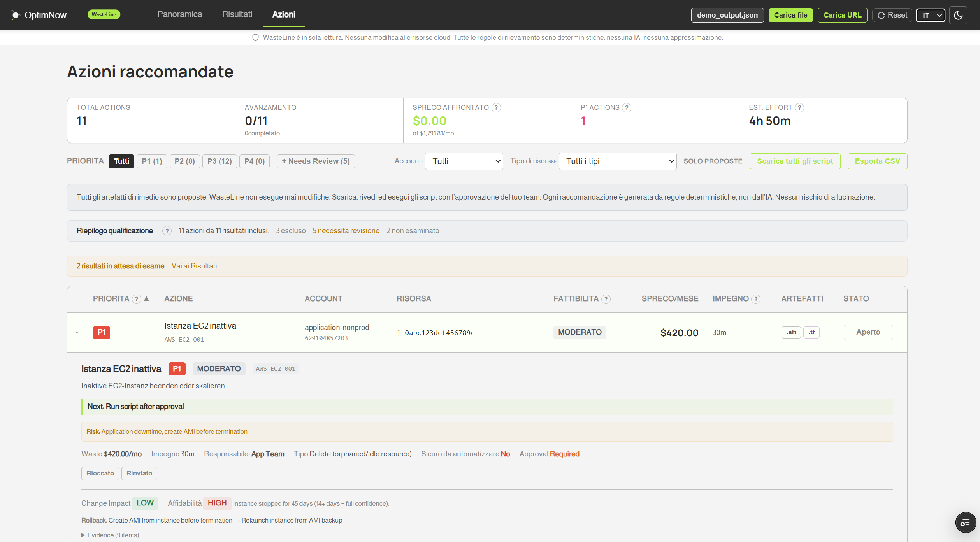The height and width of the screenshot is (542, 980).
Task: Click the 0/11 avanzamento progress indicator
Action: click(256, 121)
